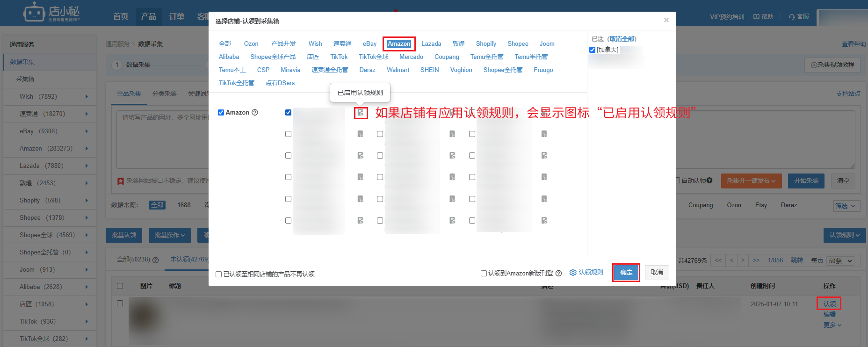
Task: Click 认领 link in the product row
Action: [830, 304]
